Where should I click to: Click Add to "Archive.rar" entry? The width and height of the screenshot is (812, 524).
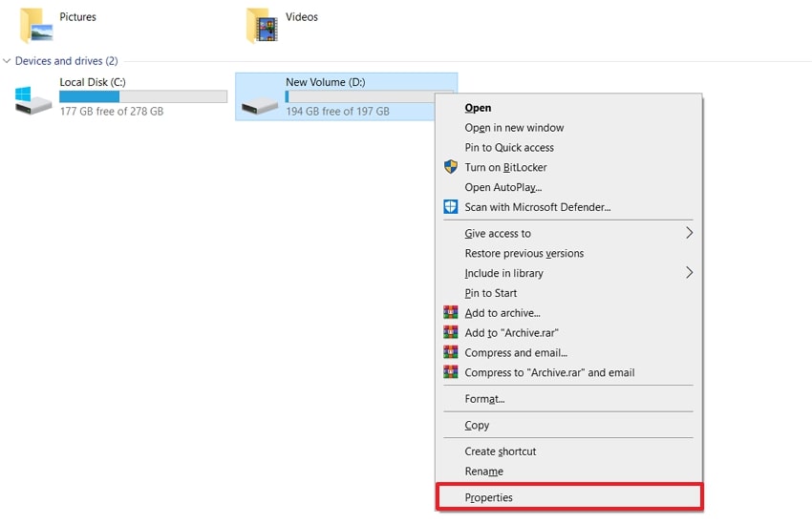tap(511, 333)
